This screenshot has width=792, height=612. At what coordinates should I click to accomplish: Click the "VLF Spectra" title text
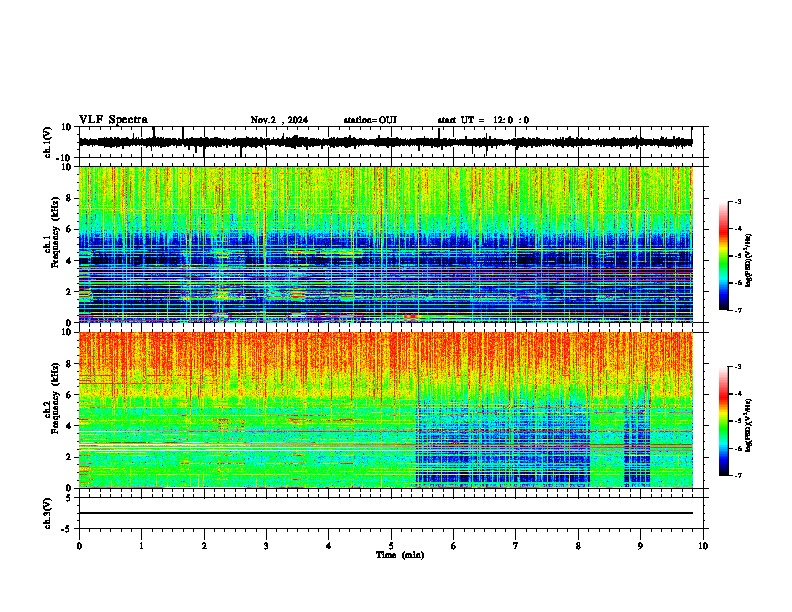click(113, 119)
